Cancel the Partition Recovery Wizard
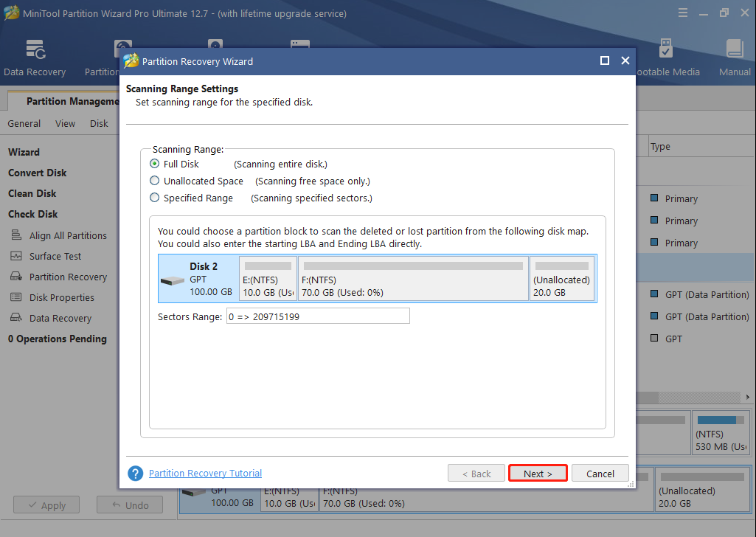Viewport: 756px width, 537px height. pos(600,474)
